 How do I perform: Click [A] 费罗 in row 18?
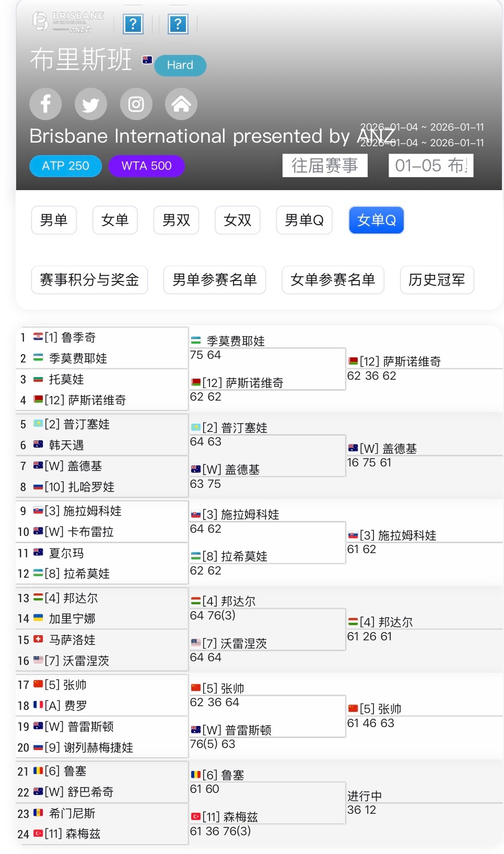pyautogui.click(x=66, y=706)
